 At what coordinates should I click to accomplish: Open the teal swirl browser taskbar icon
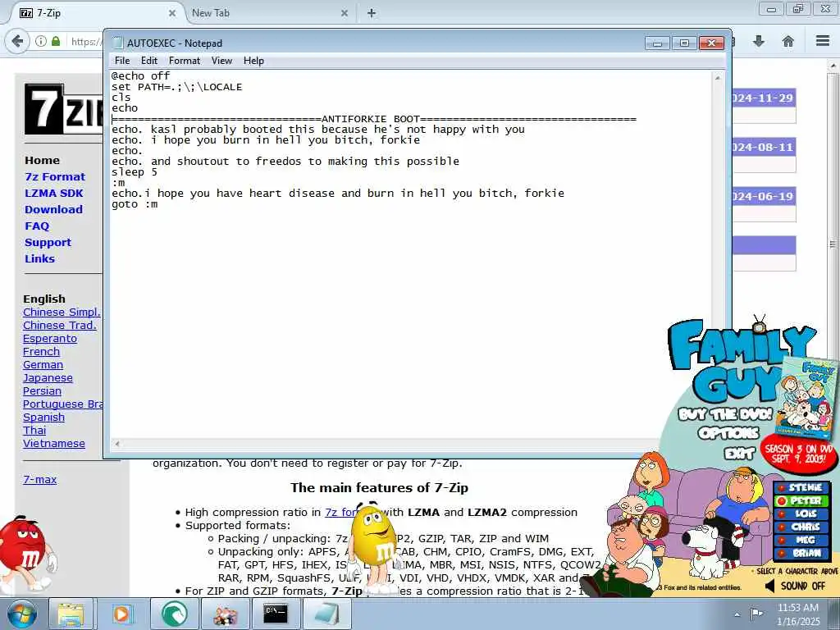point(175,614)
